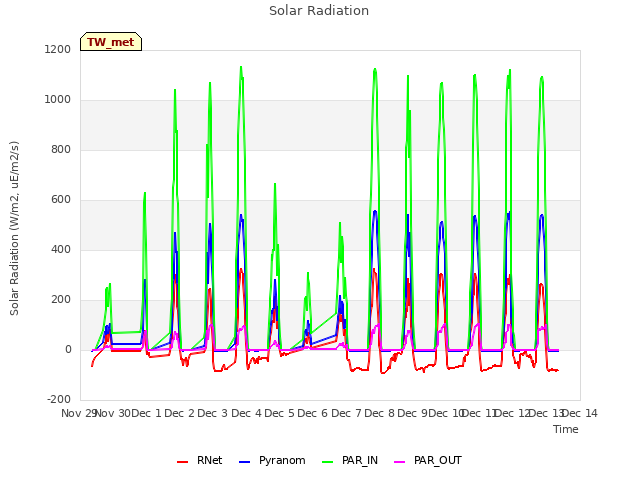Click the 600 y-axis tick label

coord(61,200)
